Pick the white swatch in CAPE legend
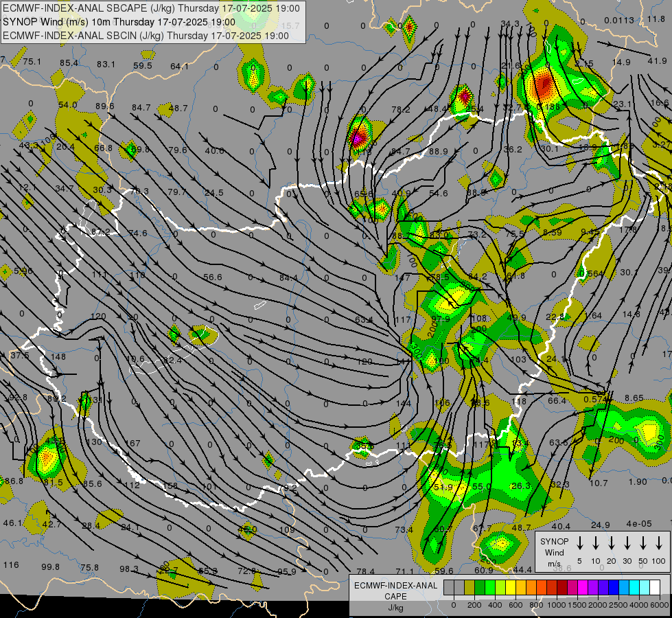672x618 pixels. pyautogui.click(x=654, y=587)
